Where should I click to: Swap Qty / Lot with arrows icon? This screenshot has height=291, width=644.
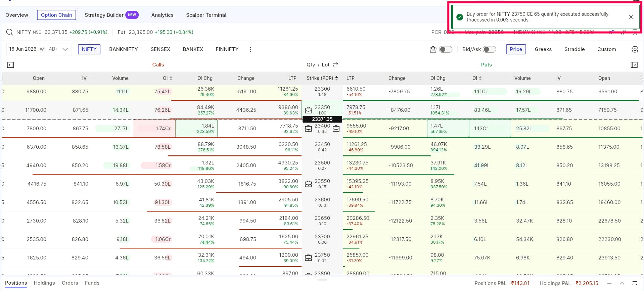tap(335, 65)
